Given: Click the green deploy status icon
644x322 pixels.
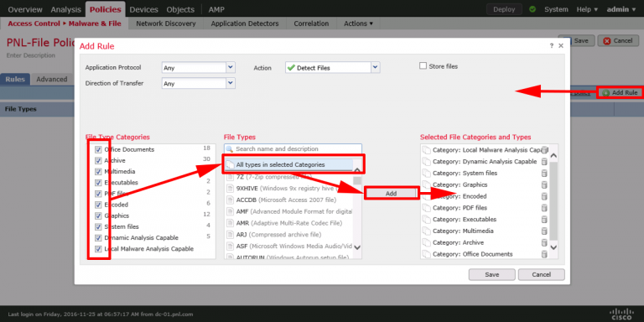Looking at the screenshot, I should point(532,9).
